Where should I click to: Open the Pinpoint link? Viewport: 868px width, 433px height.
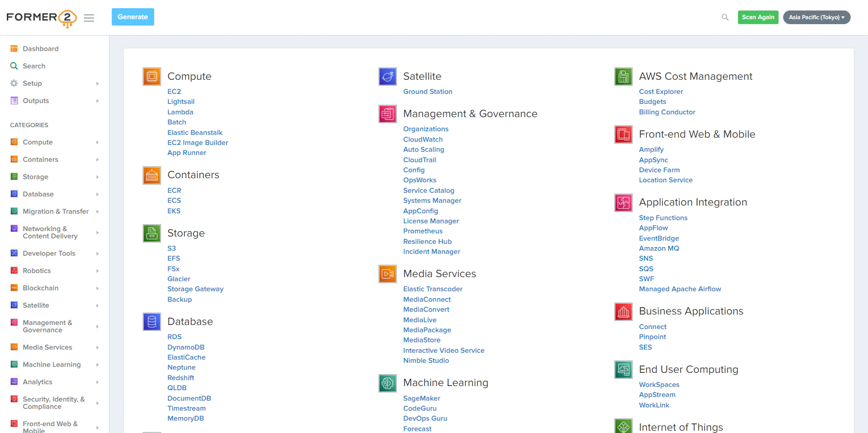tap(652, 337)
